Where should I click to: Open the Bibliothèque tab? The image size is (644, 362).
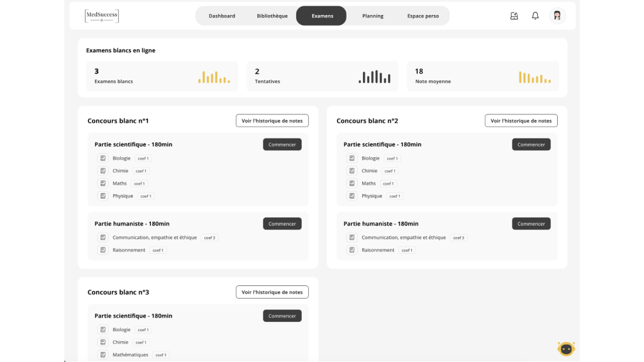click(x=272, y=16)
